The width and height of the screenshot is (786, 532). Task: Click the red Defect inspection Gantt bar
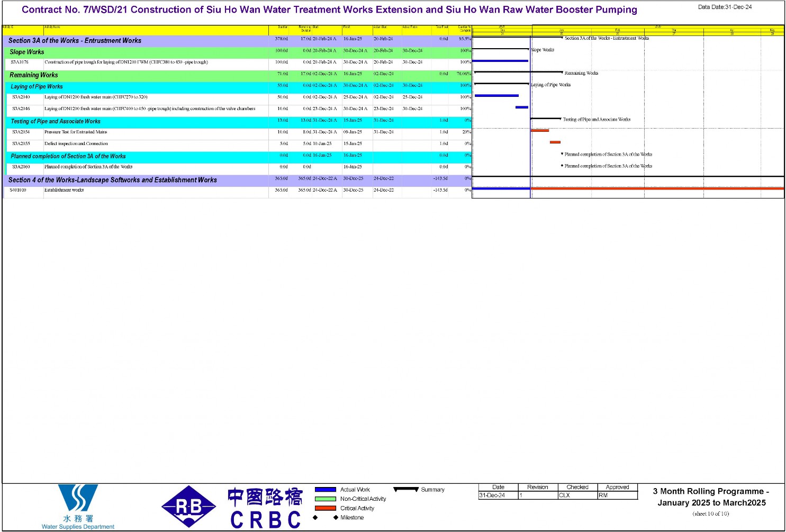(x=555, y=142)
